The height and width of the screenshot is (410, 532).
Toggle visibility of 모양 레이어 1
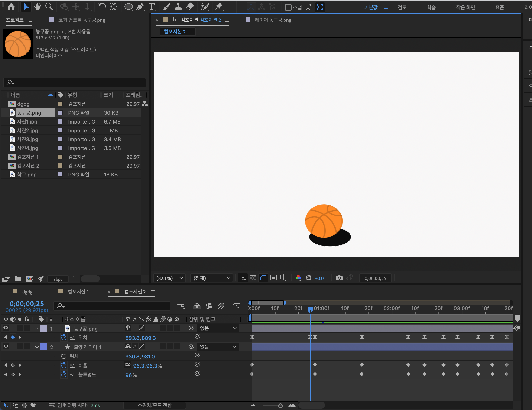pyautogui.click(x=6, y=346)
